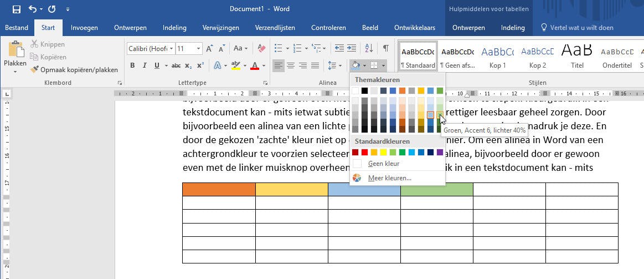Toggle right text alignment
The height and width of the screenshot is (279, 644).
point(303,65)
